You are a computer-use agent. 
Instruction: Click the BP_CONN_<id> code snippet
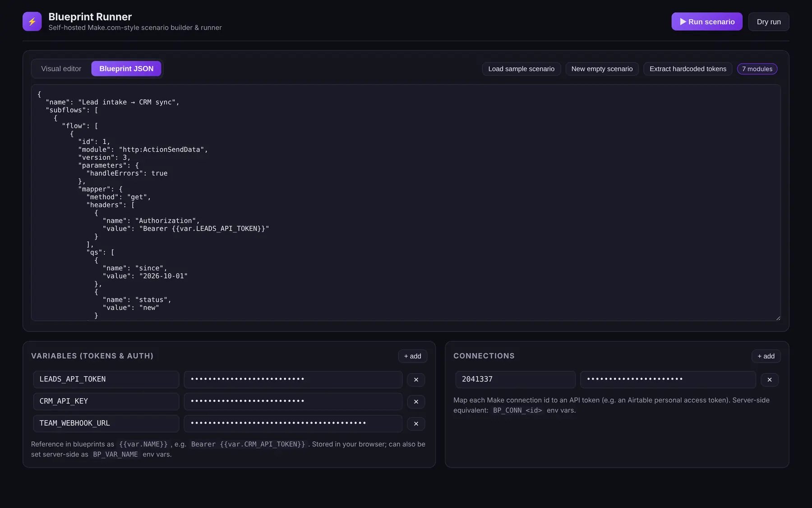pyautogui.click(x=517, y=410)
